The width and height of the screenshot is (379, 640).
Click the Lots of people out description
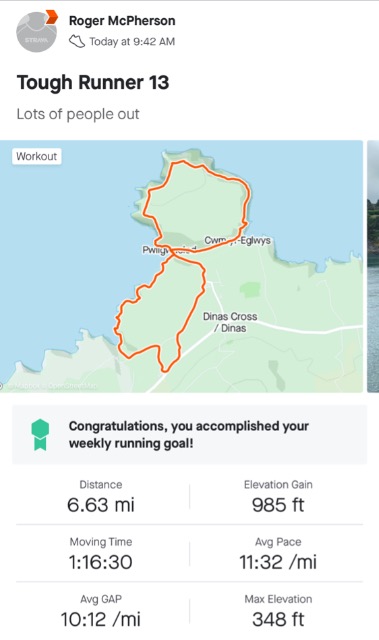(x=78, y=114)
